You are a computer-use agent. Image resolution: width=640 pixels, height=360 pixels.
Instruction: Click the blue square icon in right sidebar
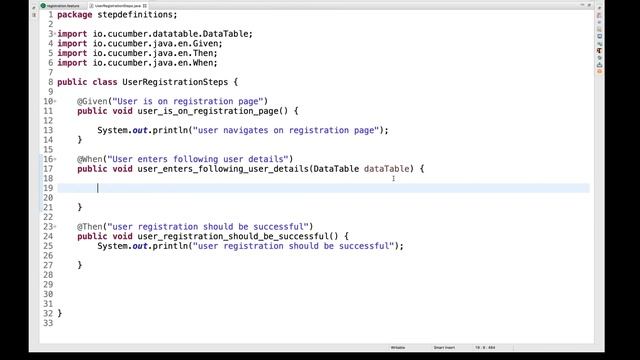tap(599, 36)
